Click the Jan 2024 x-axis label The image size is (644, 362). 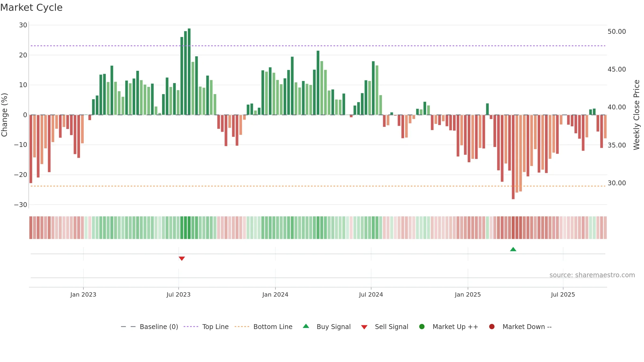275,295
